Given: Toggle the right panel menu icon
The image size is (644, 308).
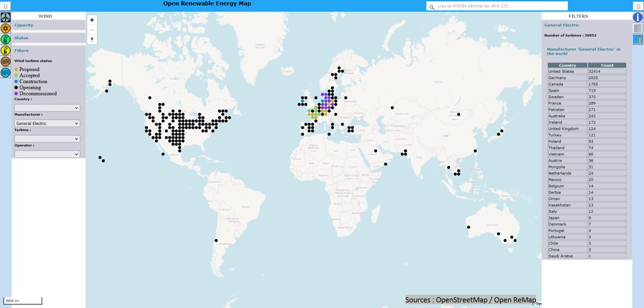Looking at the screenshot, I should [x=638, y=6].
